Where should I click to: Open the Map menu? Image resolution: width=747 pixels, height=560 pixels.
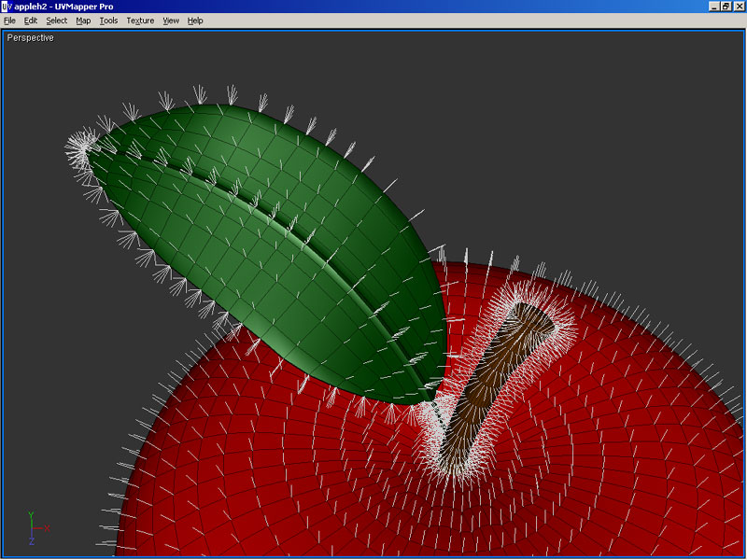pos(83,21)
